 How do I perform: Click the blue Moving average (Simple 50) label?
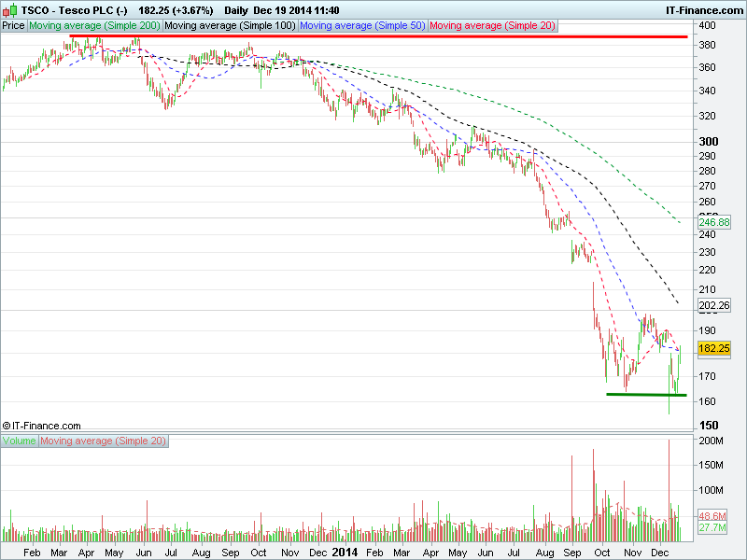point(362,26)
